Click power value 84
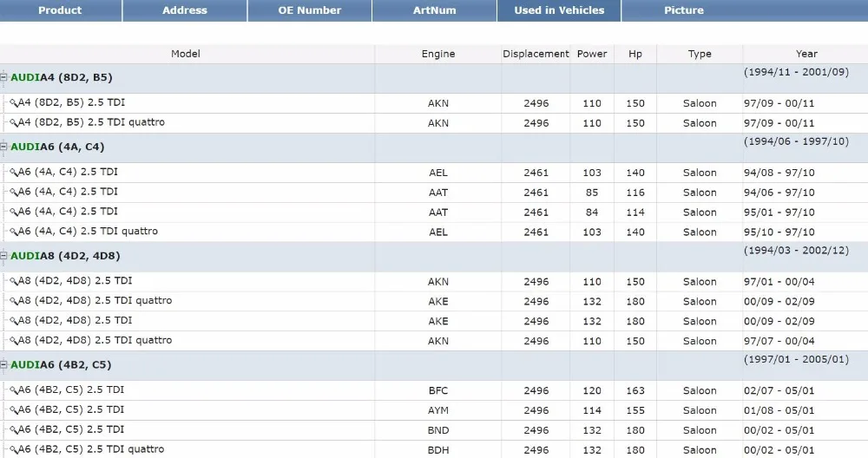The height and width of the screenshot is (458, 868). coord(592,213)
